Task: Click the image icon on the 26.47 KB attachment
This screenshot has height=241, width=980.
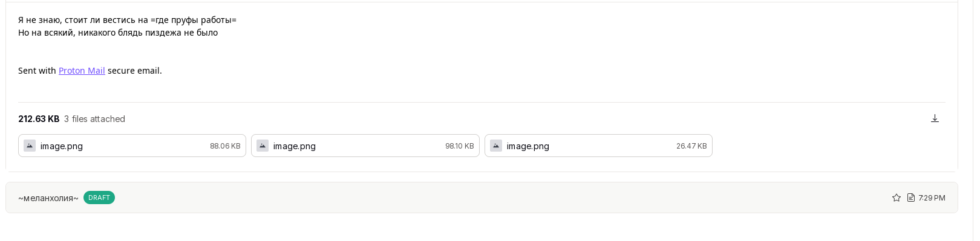Action: pyautogui.click(x=496, y=146)
